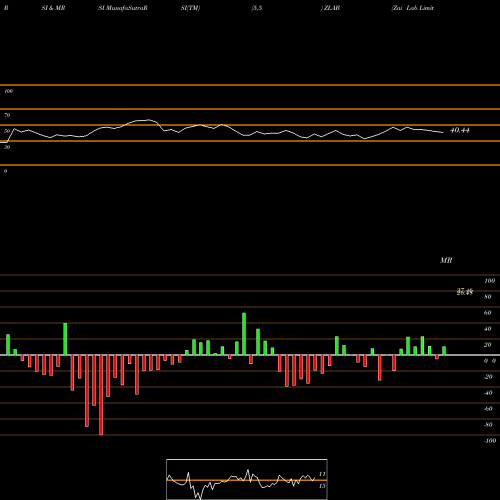Click the 50 level label on RSI chart
Viewport: 500px width, 500px height.
pos(7,131)
